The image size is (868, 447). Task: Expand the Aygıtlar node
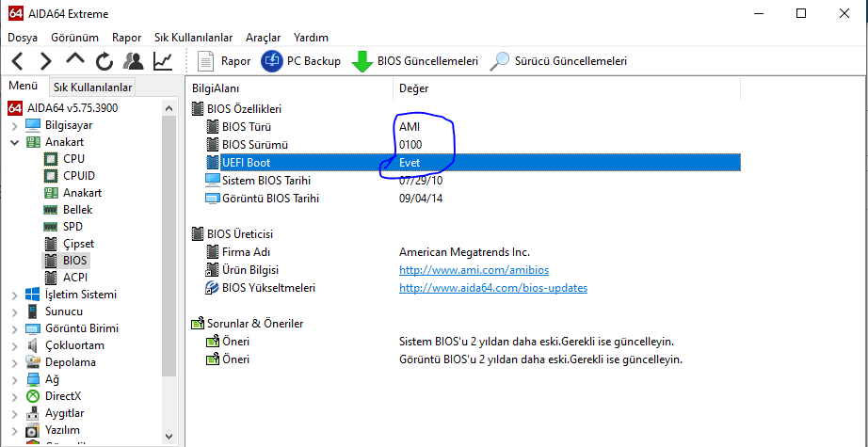[x=14, y=414]
